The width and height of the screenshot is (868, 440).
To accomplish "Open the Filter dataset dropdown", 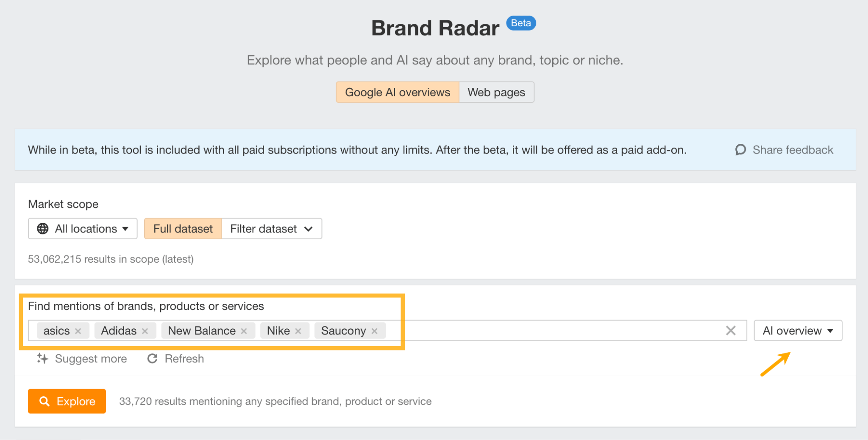I will [271, 229].
